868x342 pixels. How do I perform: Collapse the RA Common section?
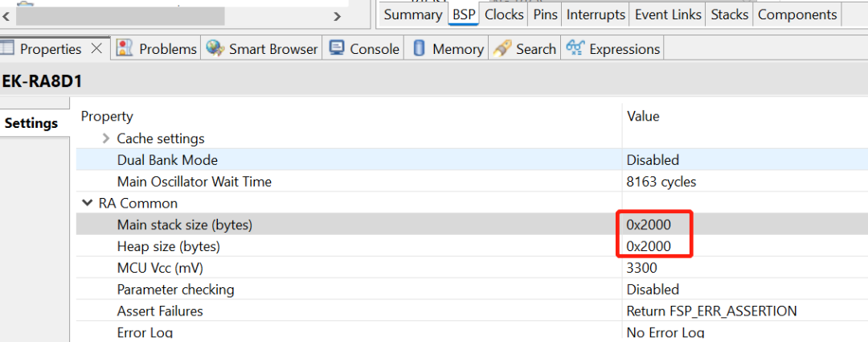coord(87,204)
